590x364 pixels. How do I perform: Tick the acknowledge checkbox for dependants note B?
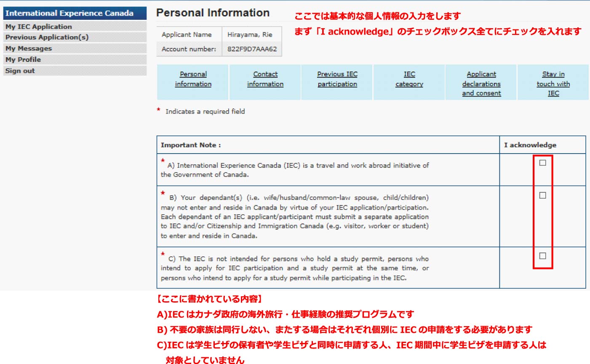point(542,195)
